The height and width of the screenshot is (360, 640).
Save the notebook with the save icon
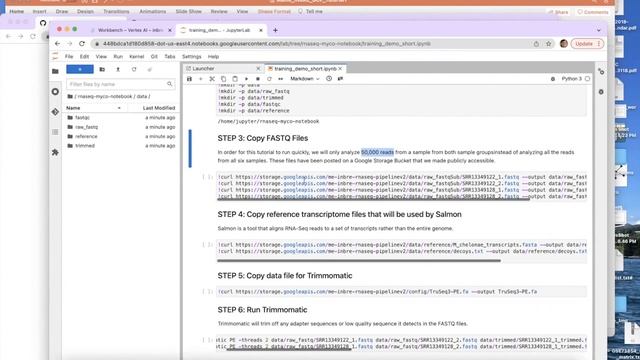coord(189,79)
